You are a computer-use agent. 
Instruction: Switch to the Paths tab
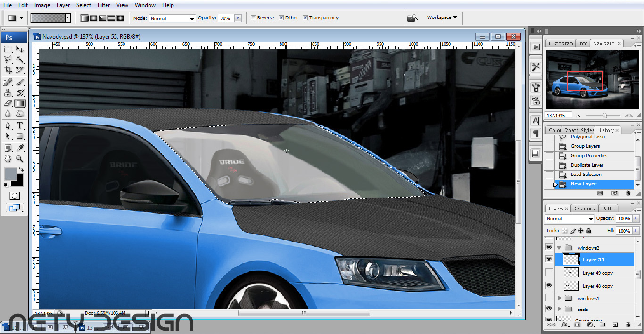tap(608, 209)
